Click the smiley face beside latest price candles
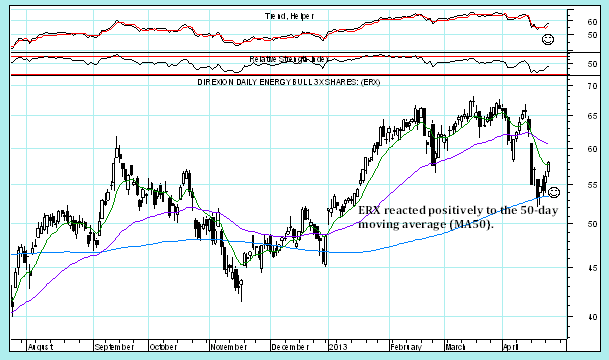The image size is (609, 360). [x=554, y=192]
